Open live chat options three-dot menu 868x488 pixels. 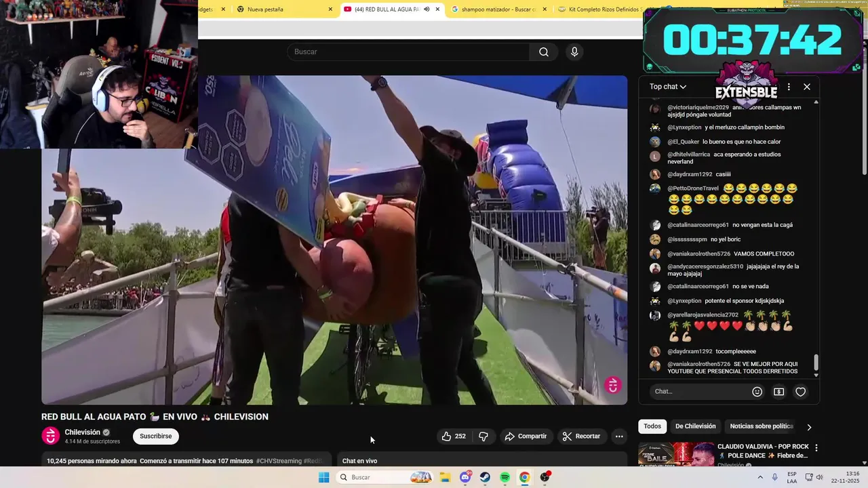(x=789, y=87)
